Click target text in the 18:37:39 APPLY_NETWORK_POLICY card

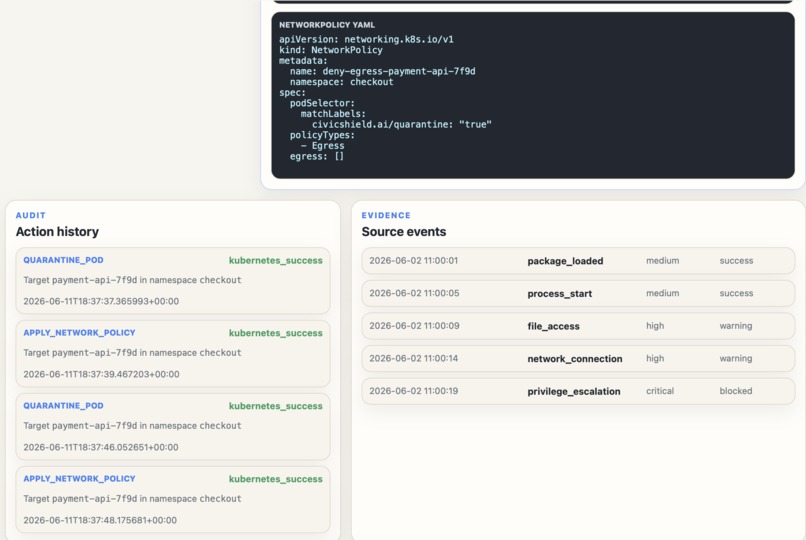click(132, 353)
